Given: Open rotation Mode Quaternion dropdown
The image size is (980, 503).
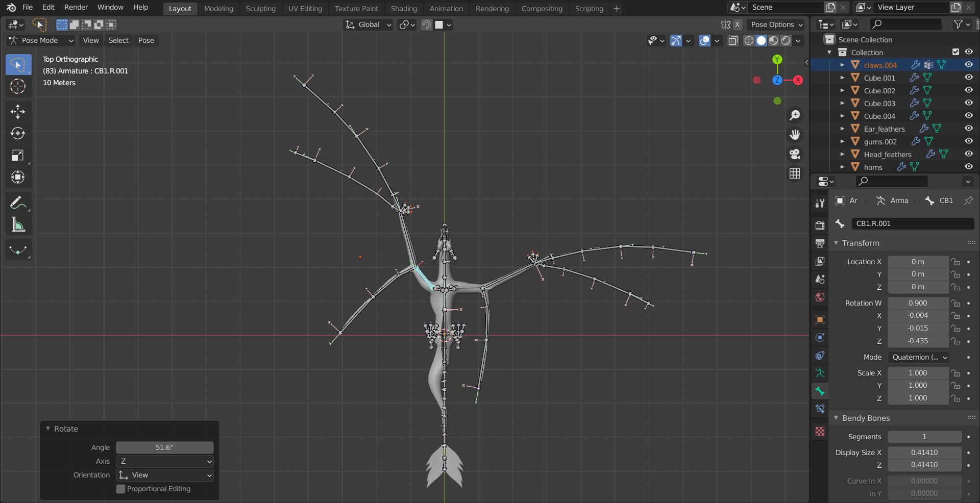Looking at the screenshot, I should tap(918, 357).
